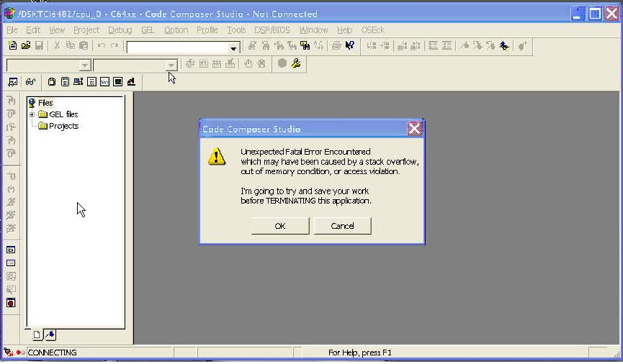This screenshot has height=364, width=623.
Task: Open the Tools menu
Action: coord(236,30)
